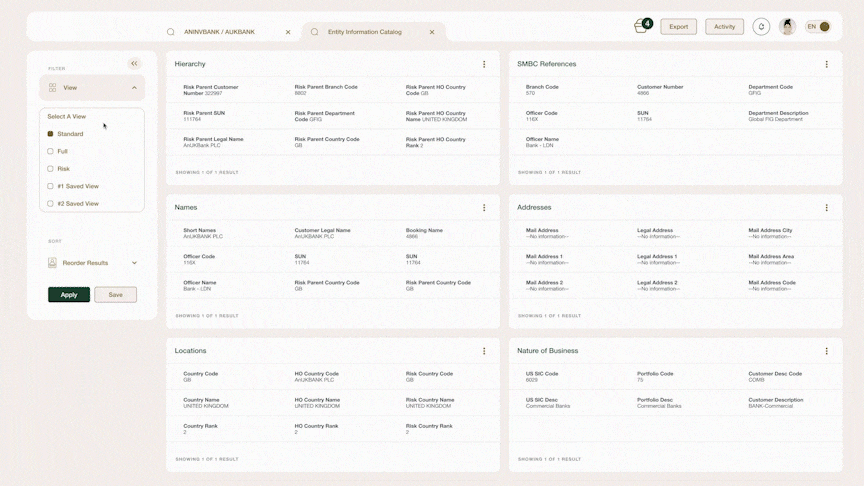Open the notifications basket with badge 4
This screenshot has width=864, height=486.
click(x=642, y=26)
